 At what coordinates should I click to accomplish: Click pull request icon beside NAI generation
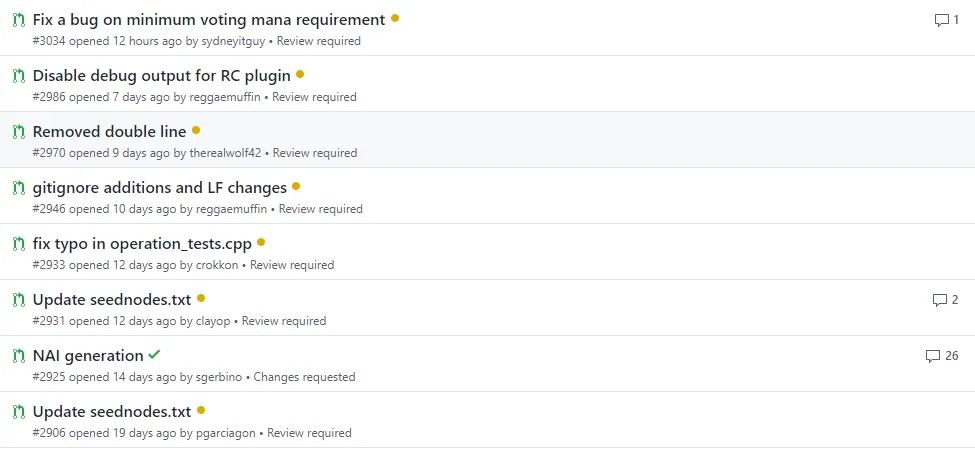19,356
